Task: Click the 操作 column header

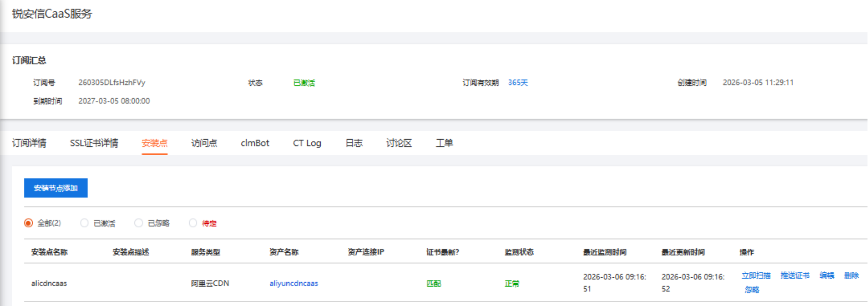Action: [x=747, y=252]
